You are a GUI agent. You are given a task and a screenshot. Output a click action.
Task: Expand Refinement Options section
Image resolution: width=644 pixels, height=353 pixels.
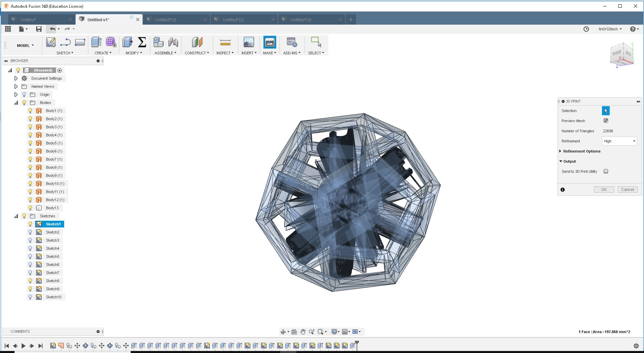click(x=560, y=151)
